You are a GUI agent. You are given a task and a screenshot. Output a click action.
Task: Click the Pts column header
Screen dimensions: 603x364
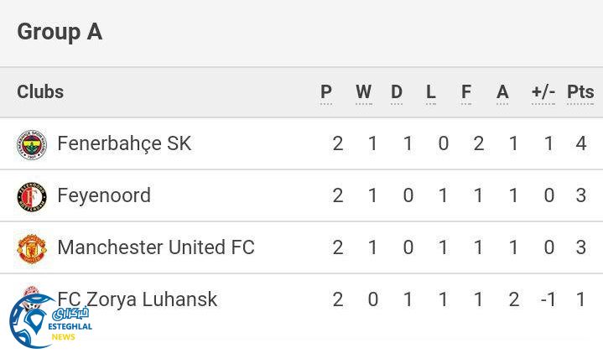point(580,92)
